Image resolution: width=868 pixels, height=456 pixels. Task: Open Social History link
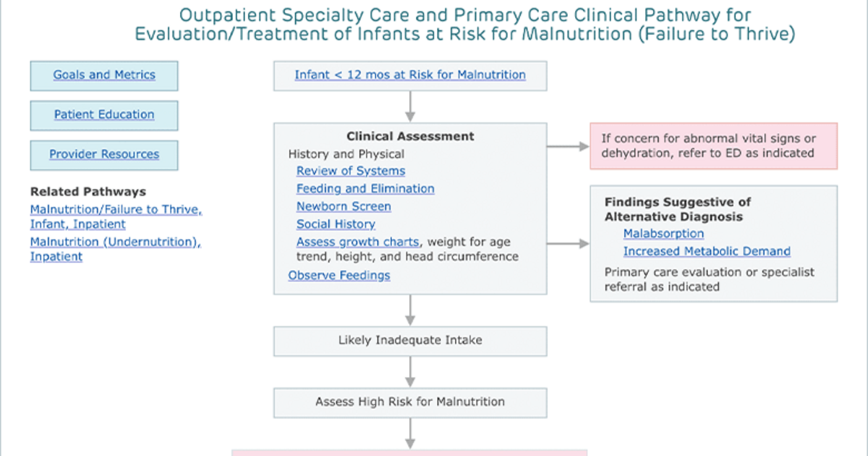[x=336, y=224]
